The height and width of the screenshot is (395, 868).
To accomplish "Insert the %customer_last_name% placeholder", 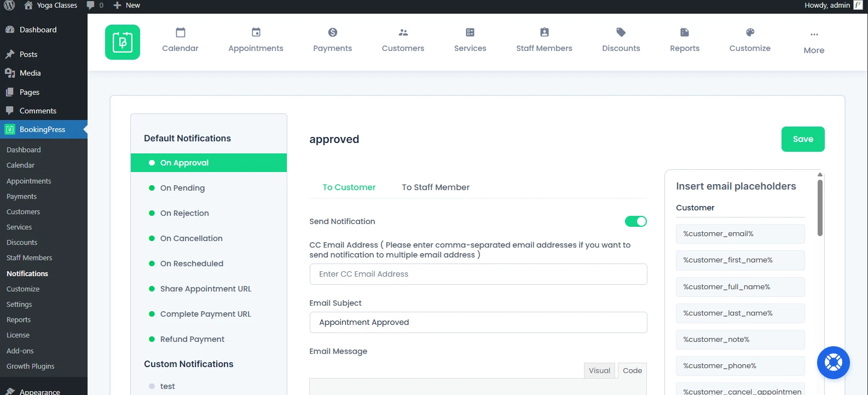I will (740, 313).
